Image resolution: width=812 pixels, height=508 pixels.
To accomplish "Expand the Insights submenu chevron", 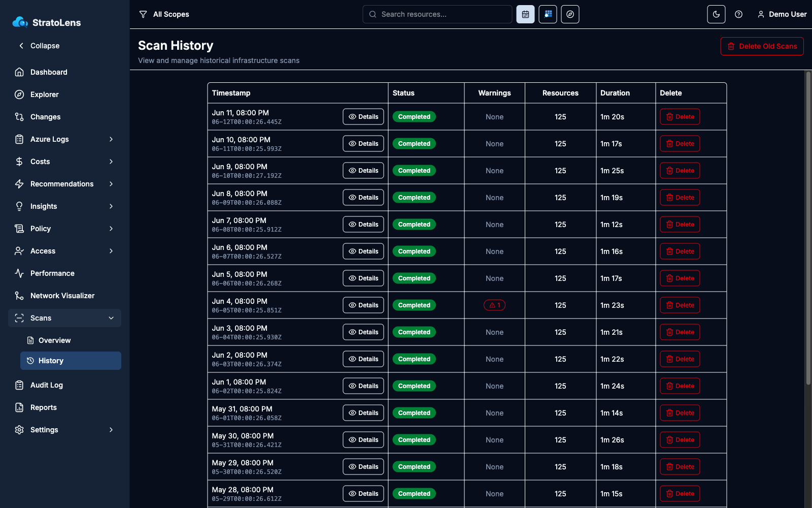I will pyautogui.click(x=111, y=206).
